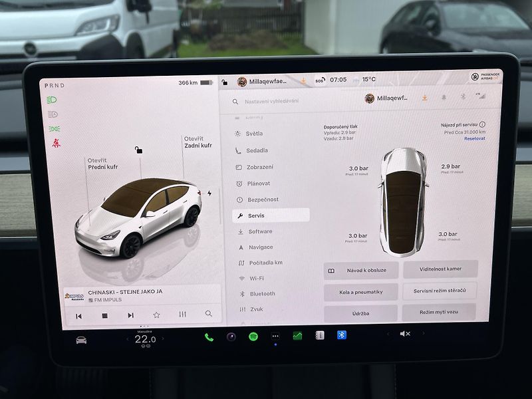Open Počítadla km trip counters

261,263
